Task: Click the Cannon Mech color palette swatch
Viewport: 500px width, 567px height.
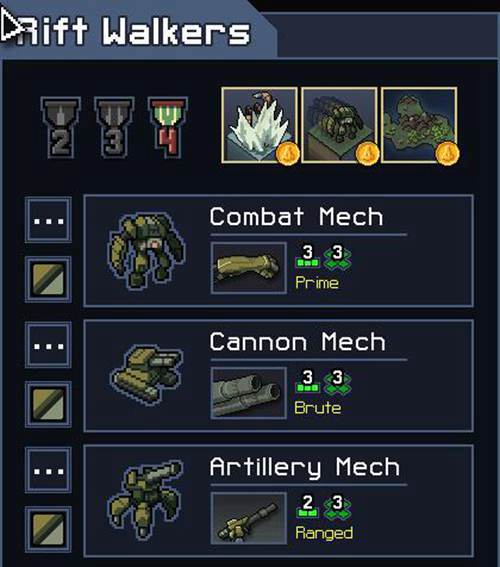Action: (48, 404)
